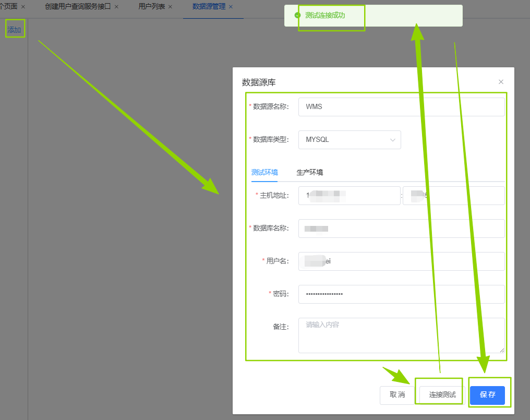Image resolution: width=530 pixels, height=420 pixels.
Task: Click inside the 备注 remarks textarea
Action: 401,335
